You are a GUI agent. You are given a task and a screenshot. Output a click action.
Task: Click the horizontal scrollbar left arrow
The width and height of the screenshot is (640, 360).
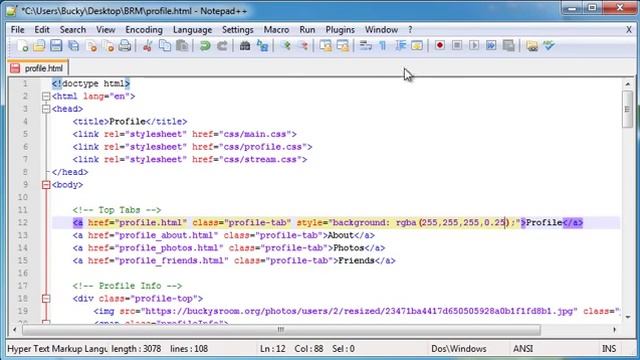pos(15,329)
